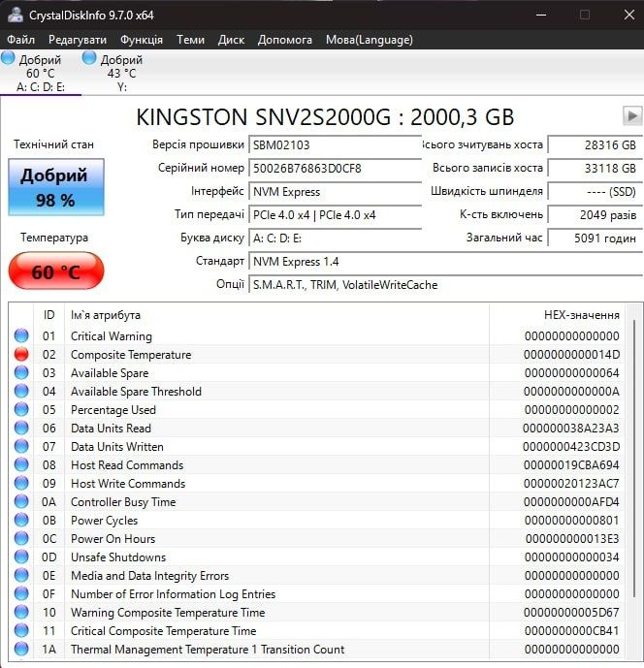Open the Теми menu
This screenshot has width=644, height=668.
point(190,40)
